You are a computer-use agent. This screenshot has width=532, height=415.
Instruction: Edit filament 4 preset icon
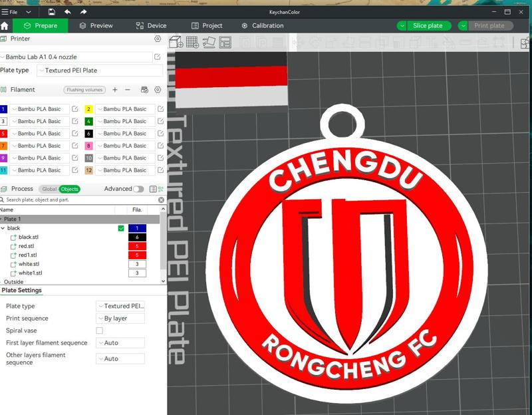click(160, 121)
